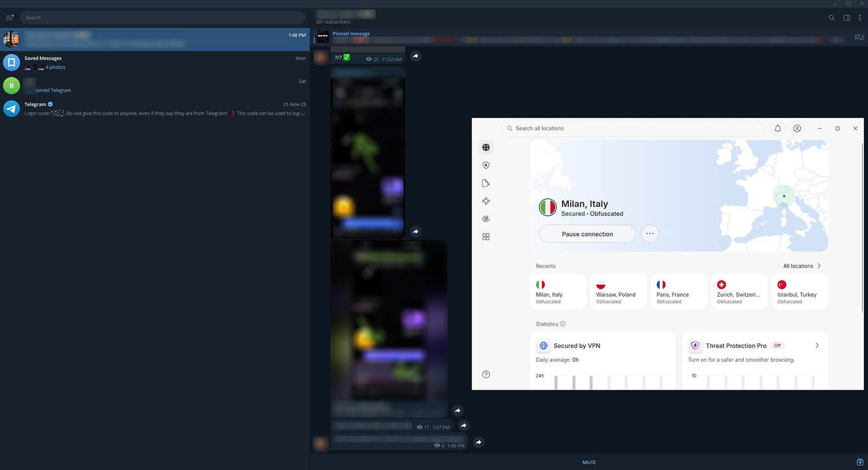This screenshot has width=868, height=470.
Task: Open Telegram channel three-dot options menu
Action: (859, 18)
